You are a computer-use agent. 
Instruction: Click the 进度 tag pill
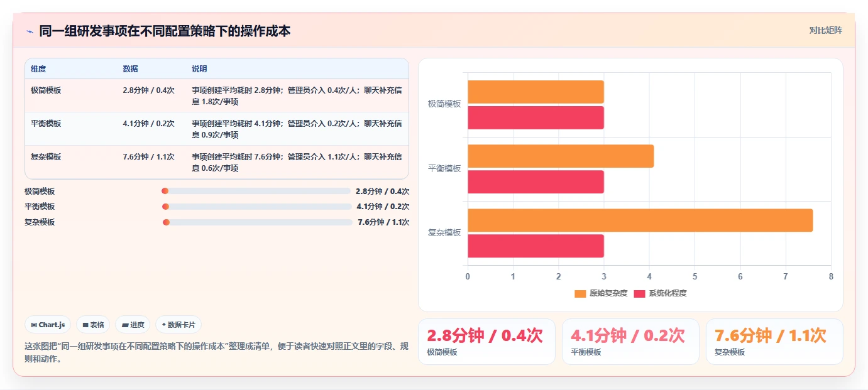point(133,325)
